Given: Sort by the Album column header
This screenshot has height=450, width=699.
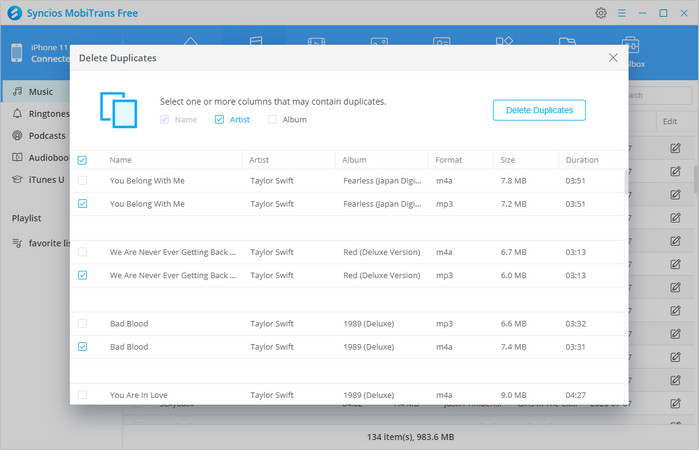Looking at the screenshot, I should (354, 160).
